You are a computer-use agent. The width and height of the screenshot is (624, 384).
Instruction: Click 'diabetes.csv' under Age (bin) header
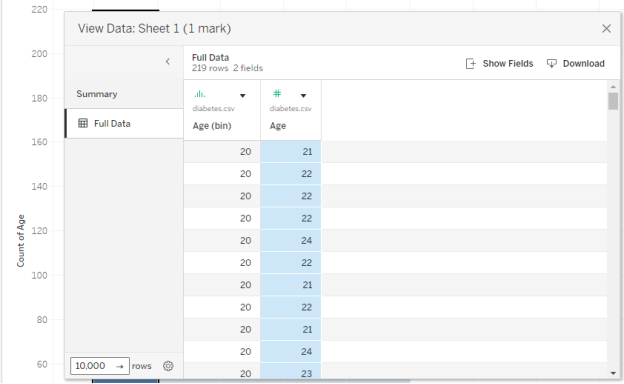pyautogui.click(x=213, y=109)
